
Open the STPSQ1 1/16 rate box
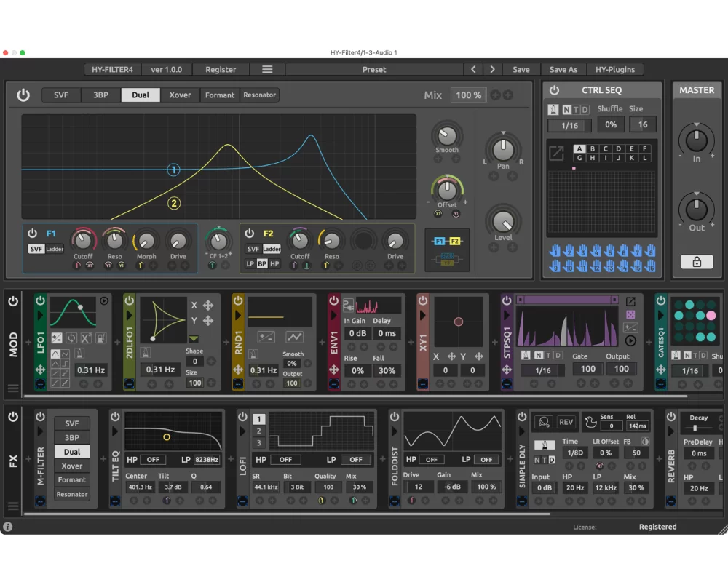[x=543, y=370]
